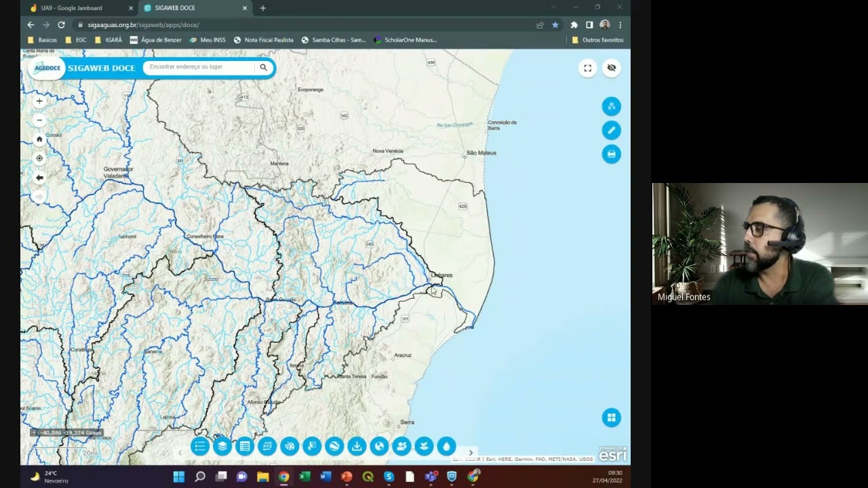Open the print map widget
Image resolution: width=868 pixels, height=488 pixels.
[x=612, y=154]
